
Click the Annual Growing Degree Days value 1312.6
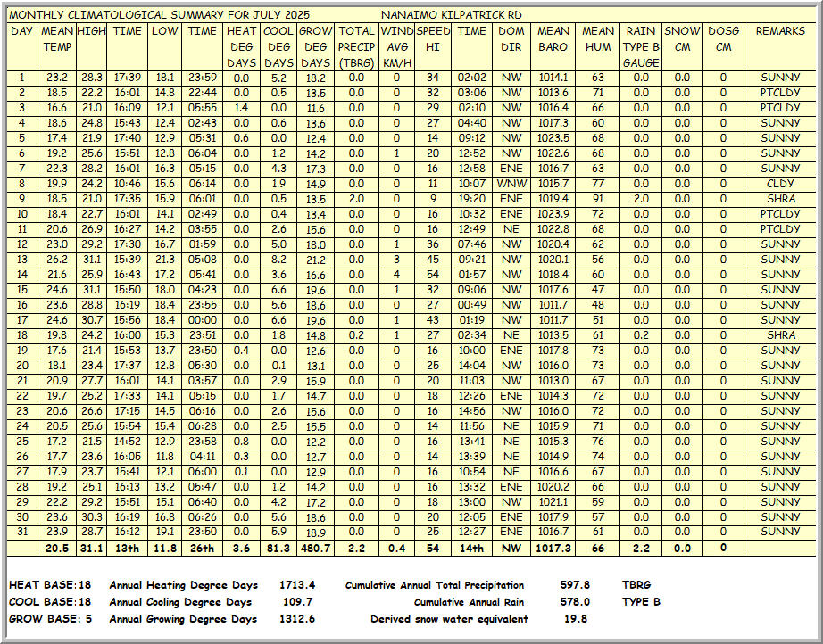tap(297, 619)
